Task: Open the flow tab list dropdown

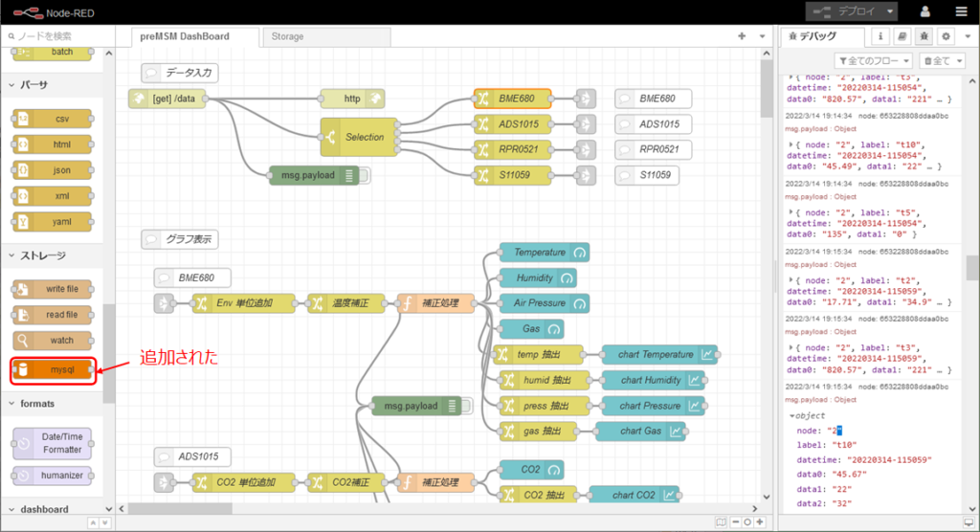Action: 762,36
